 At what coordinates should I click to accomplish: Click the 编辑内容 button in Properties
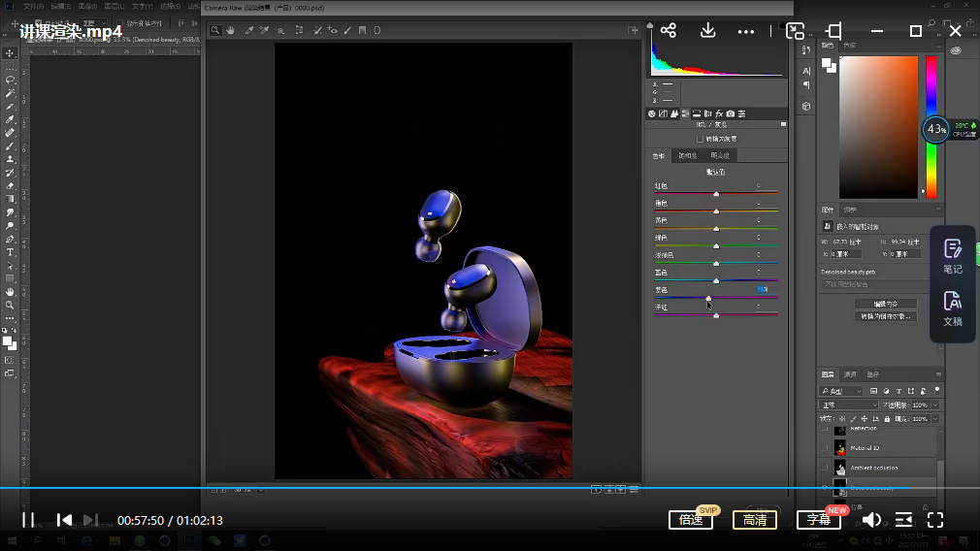pyautogui.click(x=886, y=304)
